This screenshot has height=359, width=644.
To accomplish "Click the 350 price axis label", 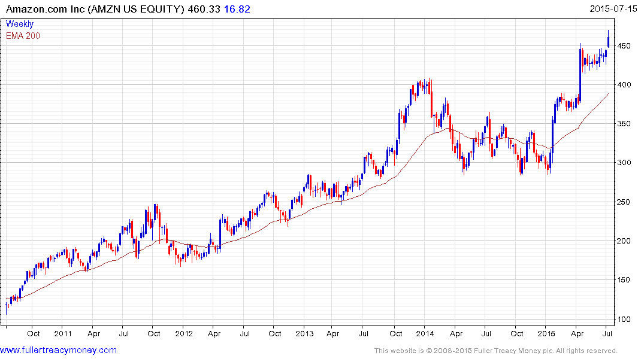I will tap(624, 124).
